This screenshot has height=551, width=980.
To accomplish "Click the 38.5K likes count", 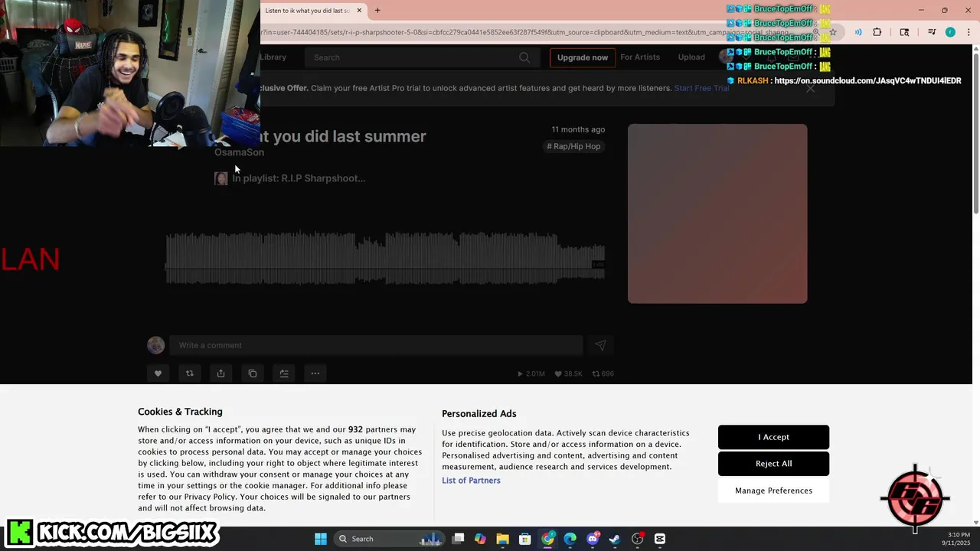I will point(568,373).
